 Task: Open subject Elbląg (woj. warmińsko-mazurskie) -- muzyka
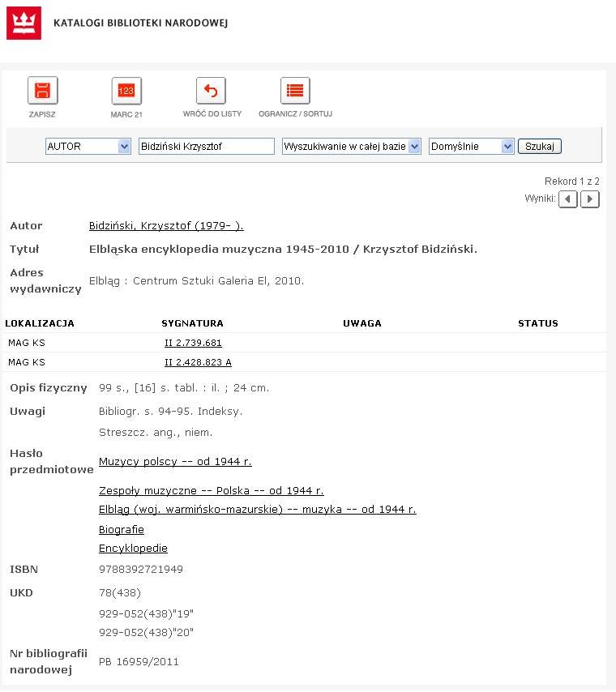(x=258, y=510)
